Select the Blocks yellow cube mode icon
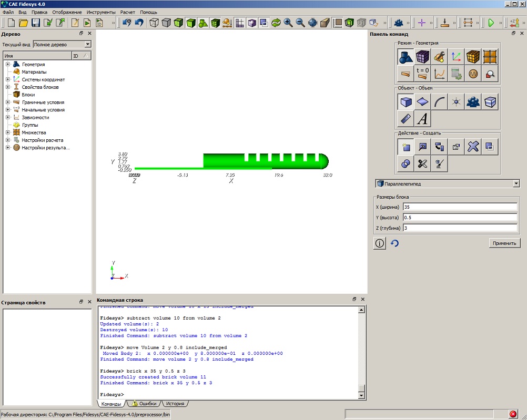Screen dimensions: 527x420 [473, 56]
